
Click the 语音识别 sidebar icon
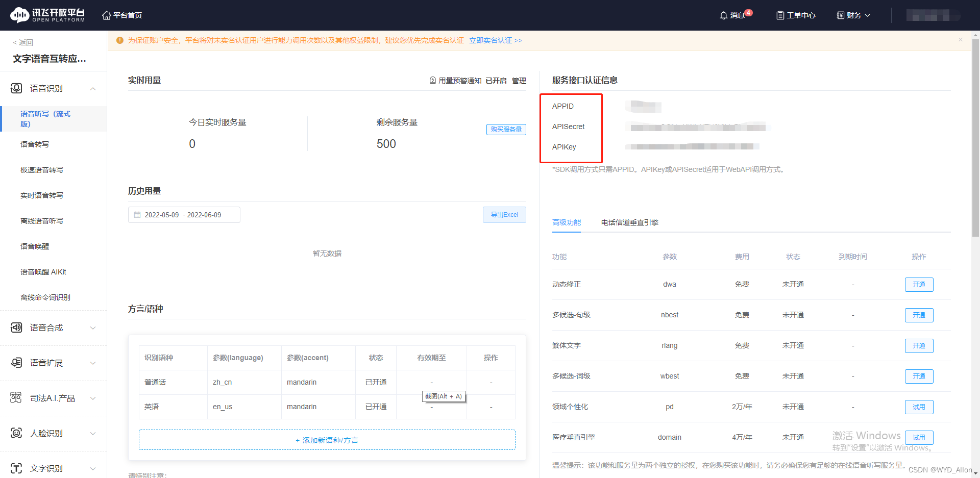16,88
